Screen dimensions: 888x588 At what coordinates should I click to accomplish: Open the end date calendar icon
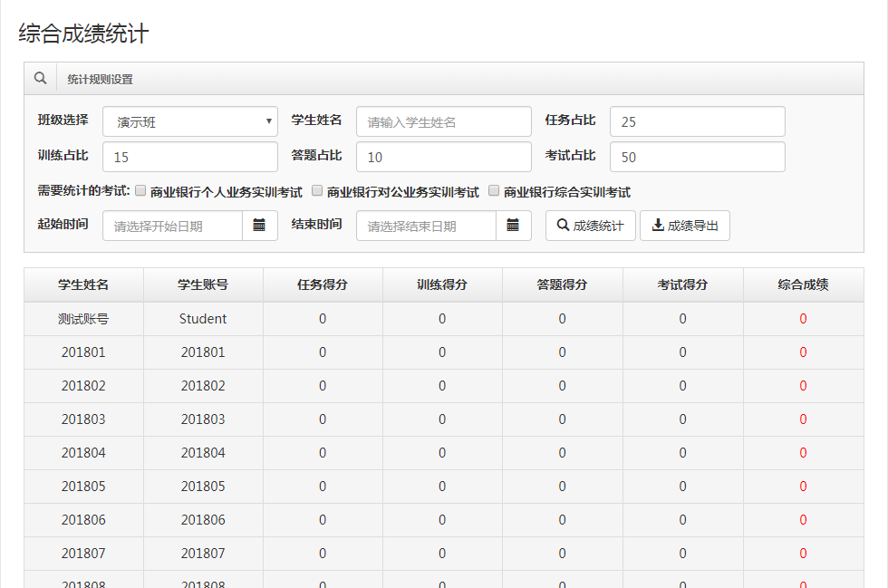513,226
